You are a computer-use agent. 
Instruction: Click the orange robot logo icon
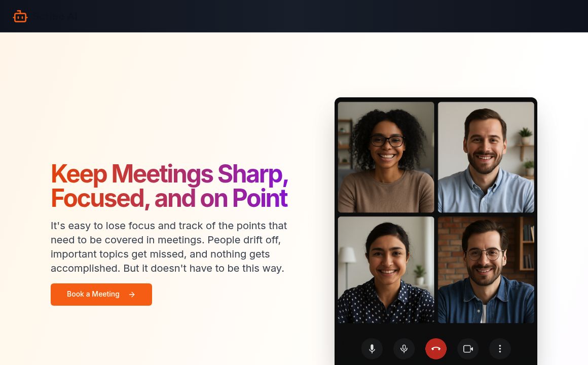click(x=20, y=16)
